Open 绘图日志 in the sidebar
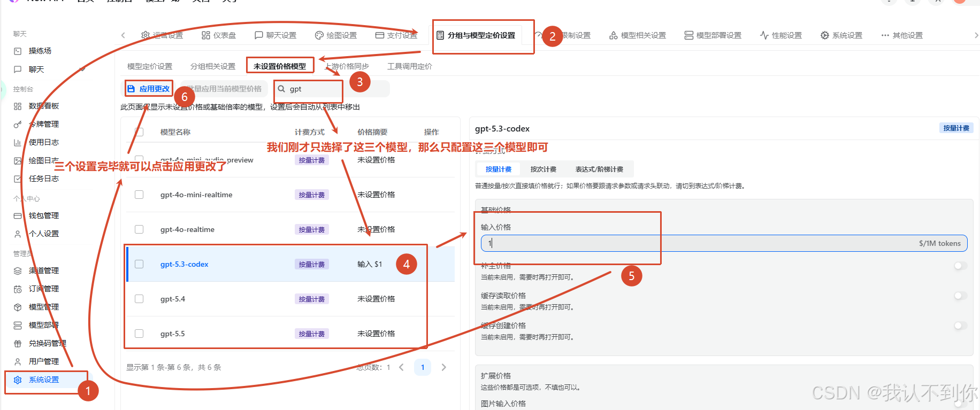This screenshot has width=980, height=410. [43, 160]
